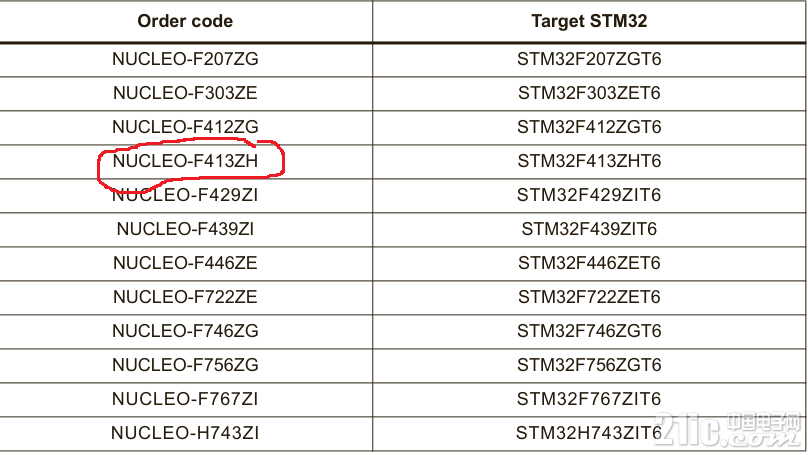Select the STM32F722ZET6 target cell
This screenshot has width=808, height=455.
(x=589, y=297)
